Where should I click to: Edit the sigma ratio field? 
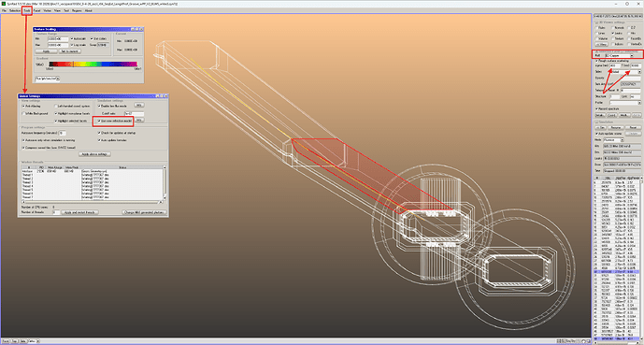(615, 65)
